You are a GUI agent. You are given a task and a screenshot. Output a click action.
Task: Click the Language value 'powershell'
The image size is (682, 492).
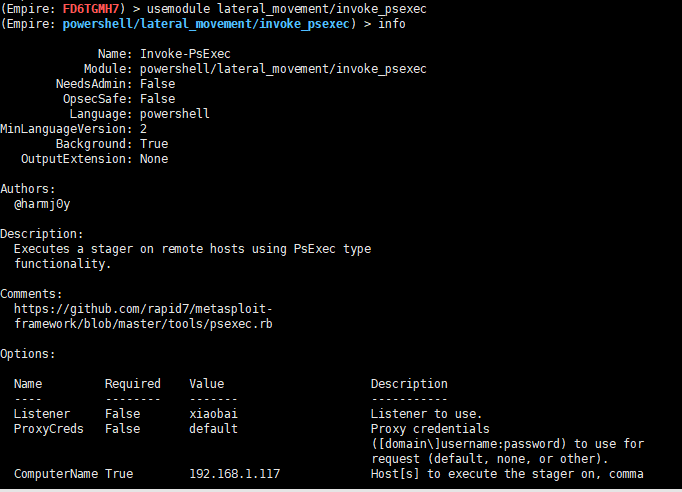tap(175, 114)
